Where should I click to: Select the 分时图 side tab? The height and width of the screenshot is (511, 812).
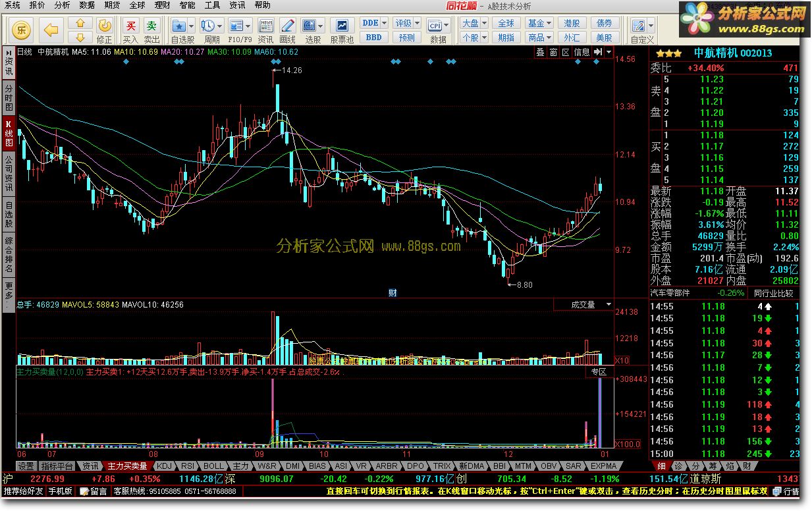pos(9,97)
